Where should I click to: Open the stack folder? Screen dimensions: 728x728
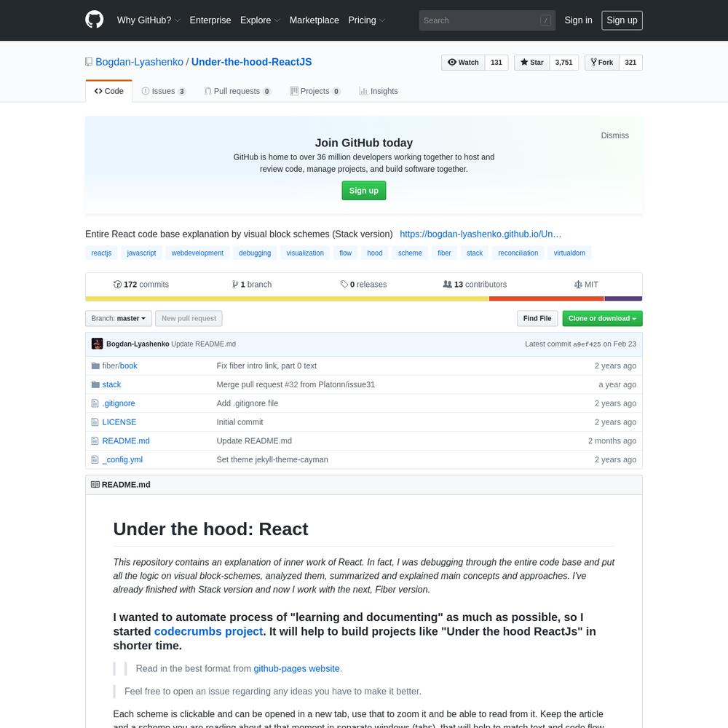pyautogui.click(x=111, y=384)
